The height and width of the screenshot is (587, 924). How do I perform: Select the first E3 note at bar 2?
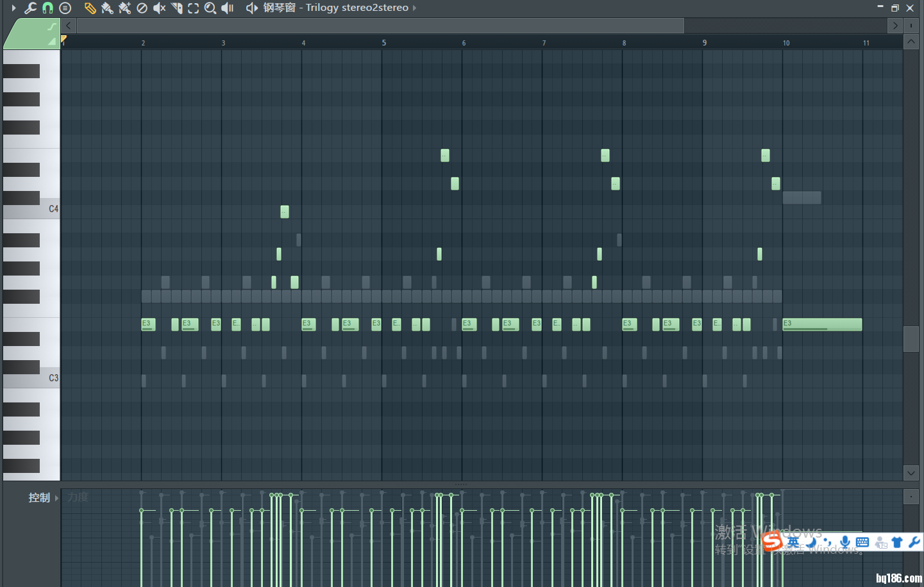coord(148,324)
